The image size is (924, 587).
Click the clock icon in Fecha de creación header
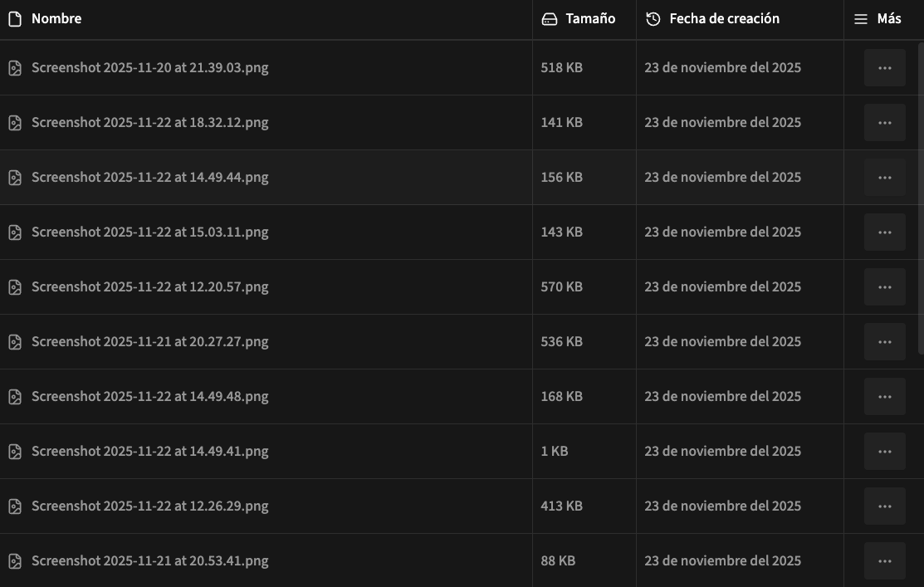[x=653, y=19]
